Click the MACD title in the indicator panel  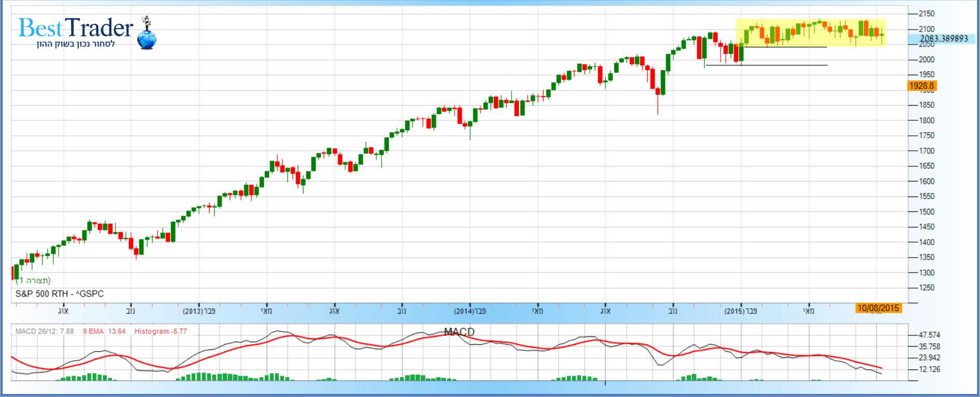point(459,332)
